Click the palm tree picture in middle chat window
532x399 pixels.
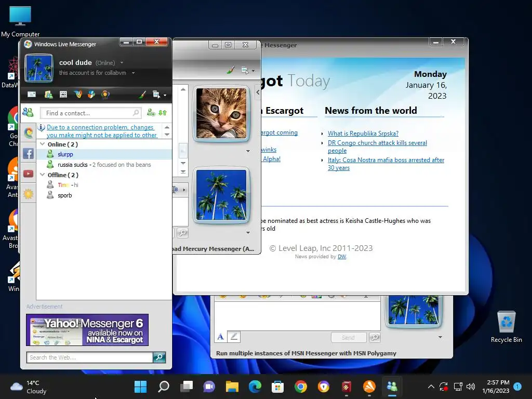tap(221, 195)
